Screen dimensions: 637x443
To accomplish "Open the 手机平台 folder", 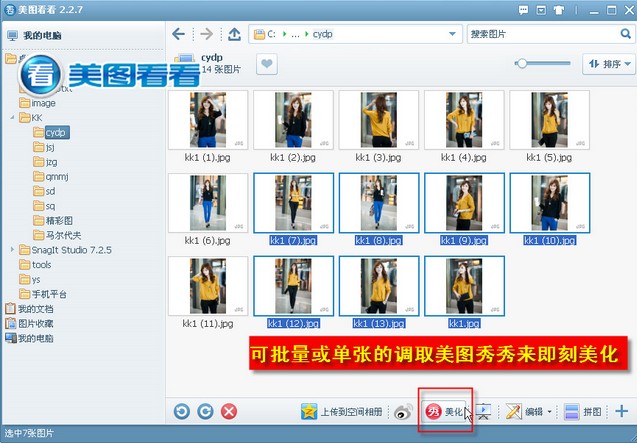I will click(43, 294).
